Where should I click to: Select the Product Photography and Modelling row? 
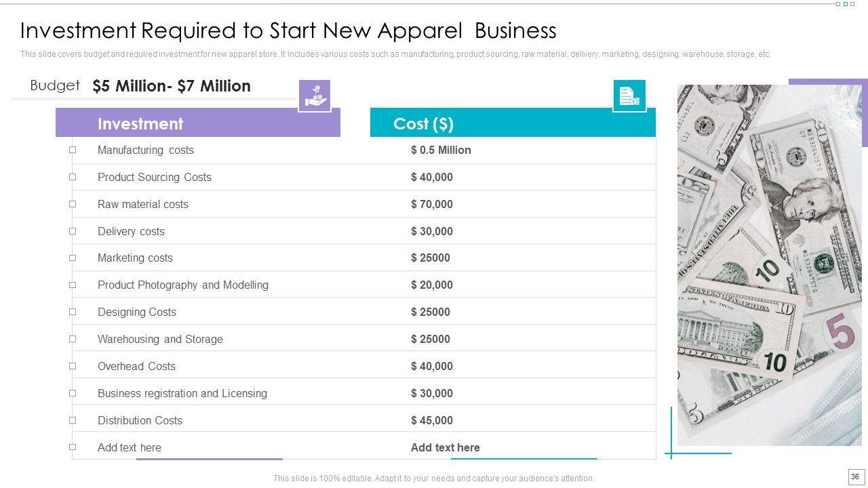(x=183, y=285)
